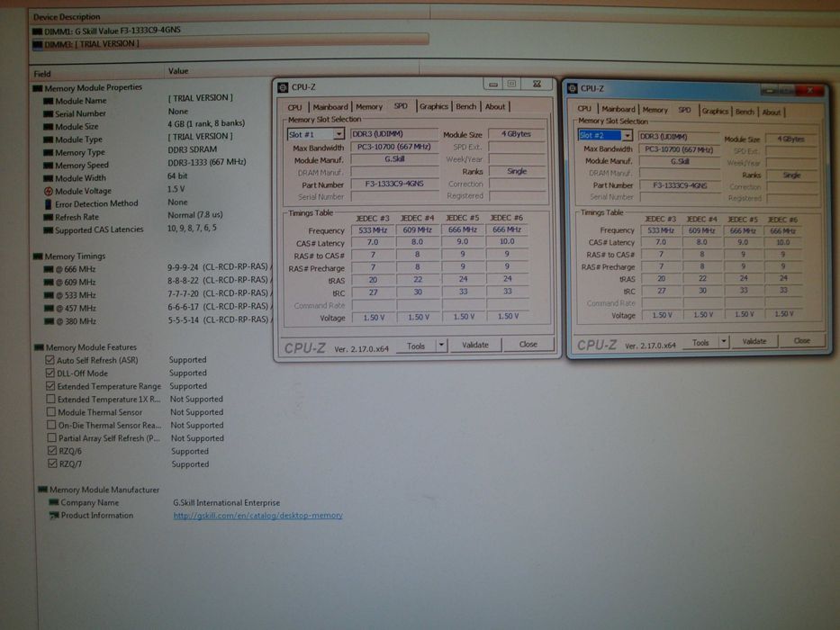Toggle On-Die Thermal Sensor Rea... checkbox

[51, 425]
